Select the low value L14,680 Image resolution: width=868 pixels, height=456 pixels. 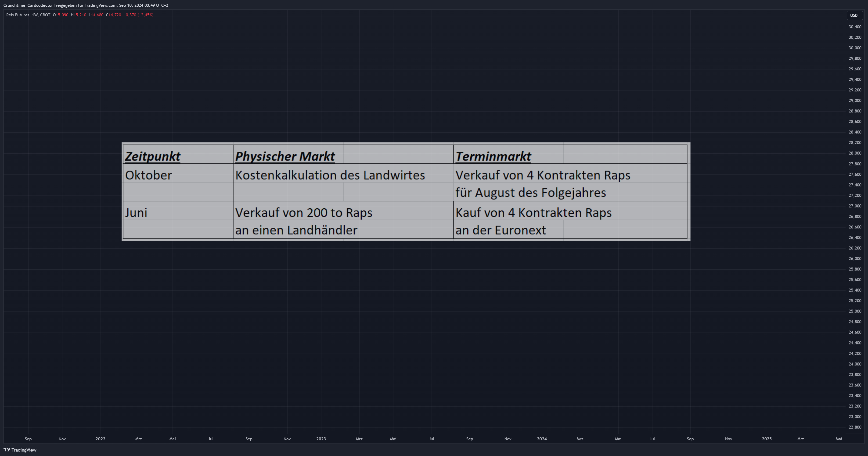tap(96, 15)
